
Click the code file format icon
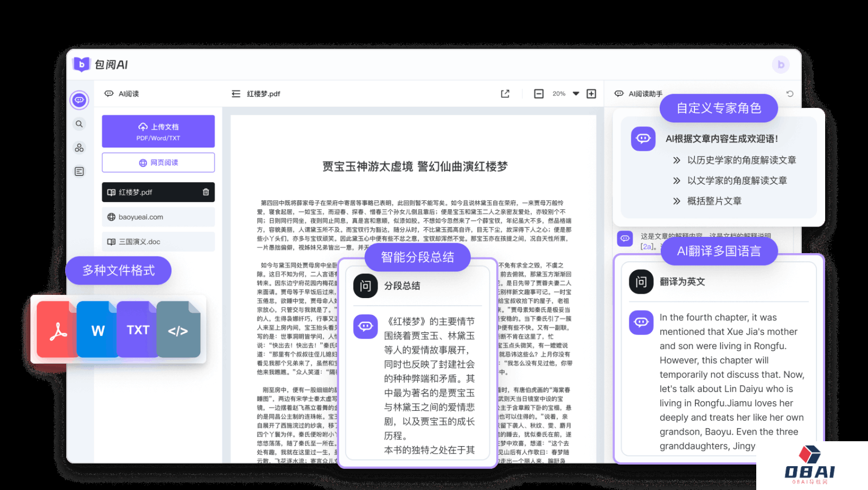[178, 330]
